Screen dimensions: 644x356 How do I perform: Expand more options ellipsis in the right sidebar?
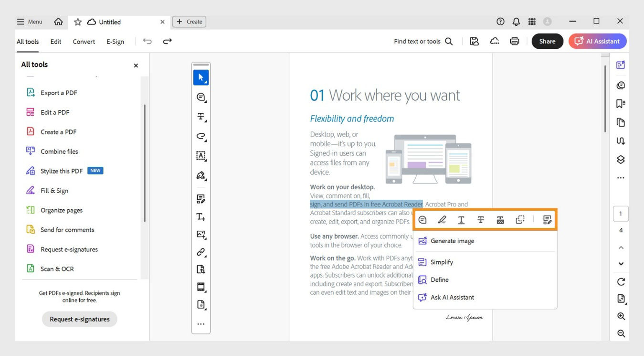click(x=620, y=177)
